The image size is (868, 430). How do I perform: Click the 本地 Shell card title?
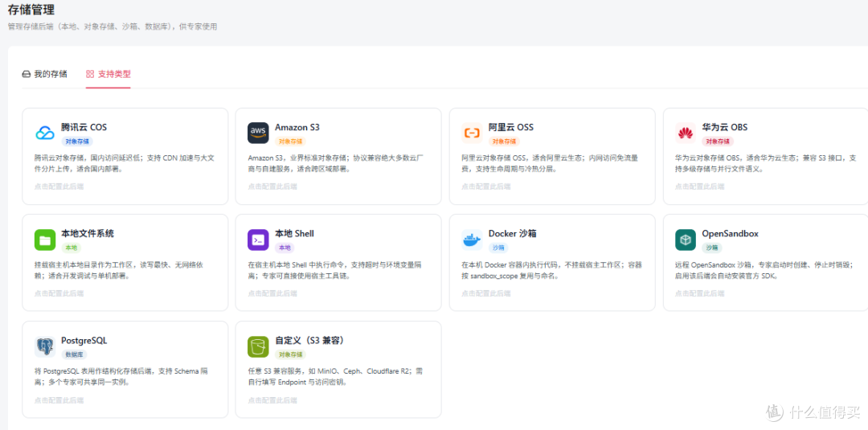294,234
